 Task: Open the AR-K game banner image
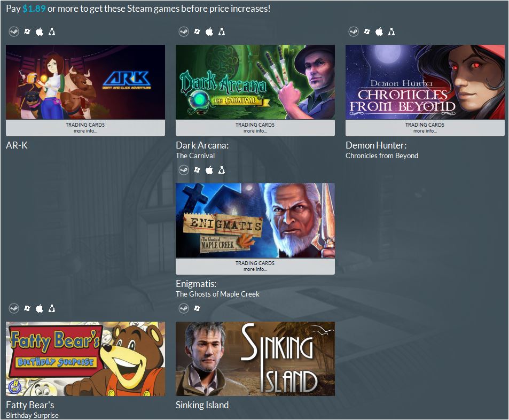pyautogui.click(x=85, y=82)
